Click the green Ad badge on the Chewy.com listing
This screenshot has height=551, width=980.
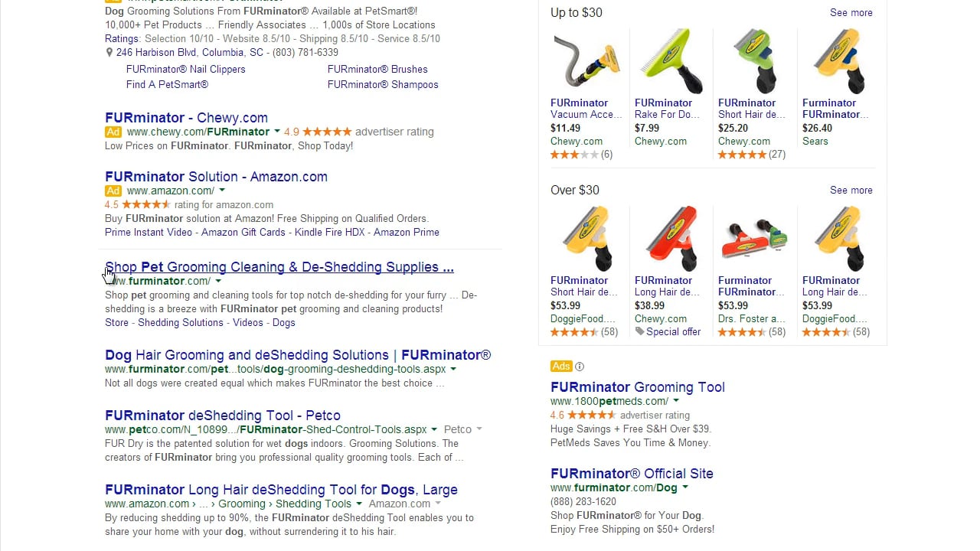[113, 132]
